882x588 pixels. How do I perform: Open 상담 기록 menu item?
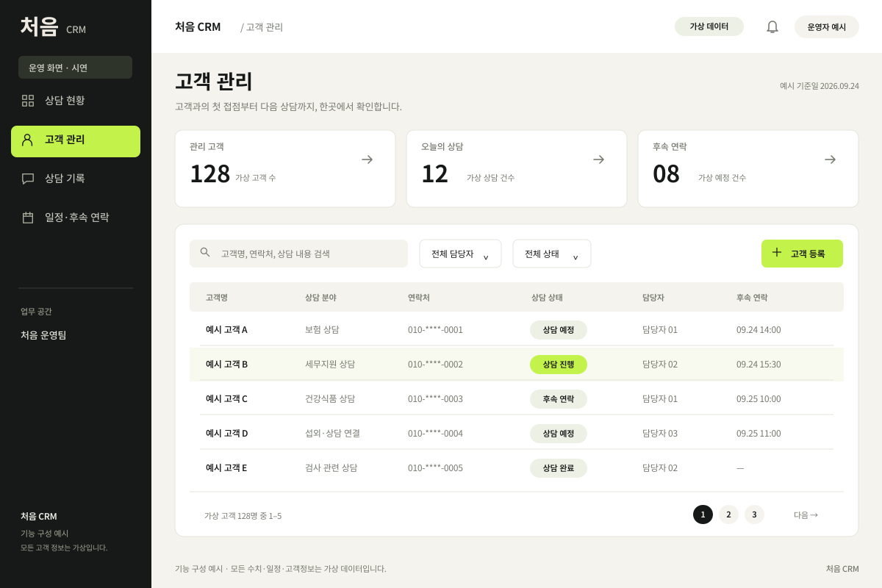click(76, 179)
